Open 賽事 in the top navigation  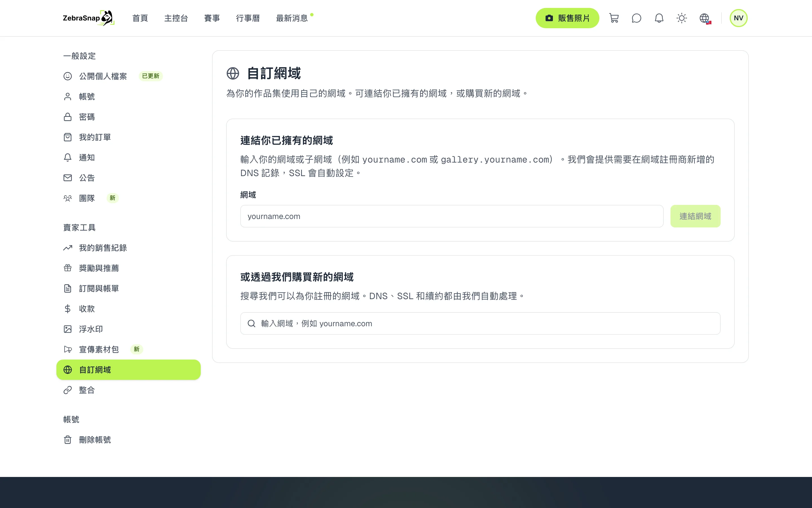[212, 18]
